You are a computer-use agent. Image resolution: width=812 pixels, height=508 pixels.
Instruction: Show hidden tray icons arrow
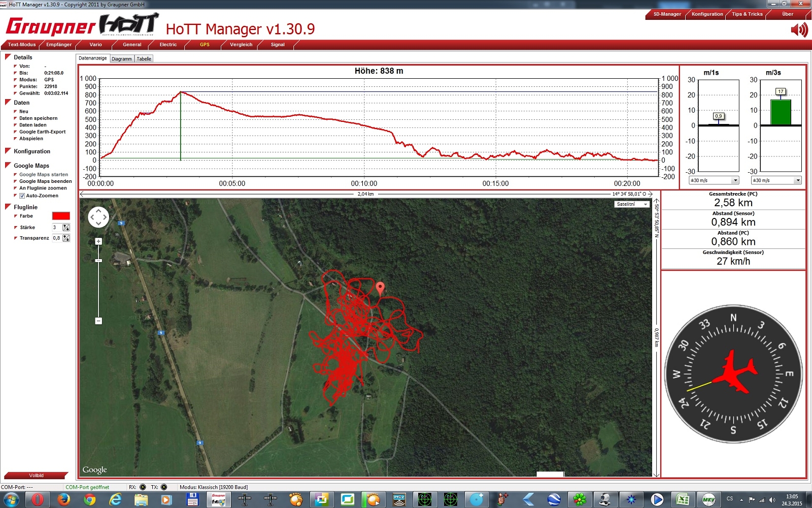click(x=741, y=500)
